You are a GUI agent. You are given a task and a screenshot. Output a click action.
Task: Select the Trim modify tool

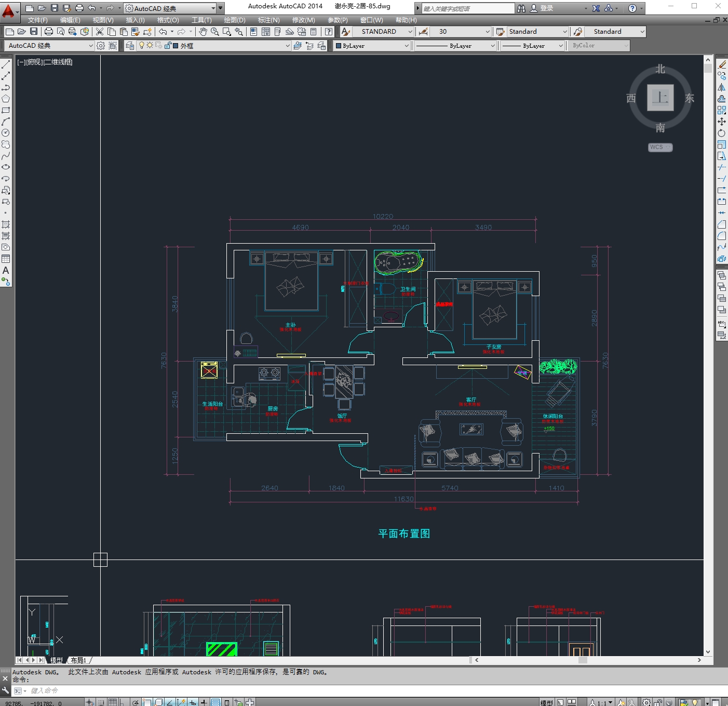[x=722, y=167]
